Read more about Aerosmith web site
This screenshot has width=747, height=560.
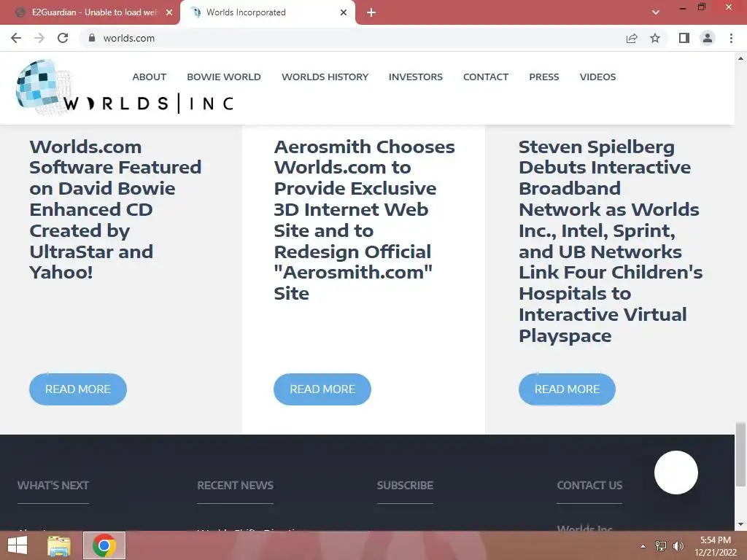click(322, 389)
